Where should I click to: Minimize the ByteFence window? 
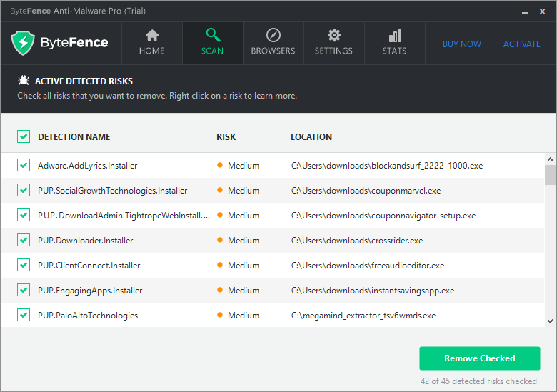(x=525, y=12)
